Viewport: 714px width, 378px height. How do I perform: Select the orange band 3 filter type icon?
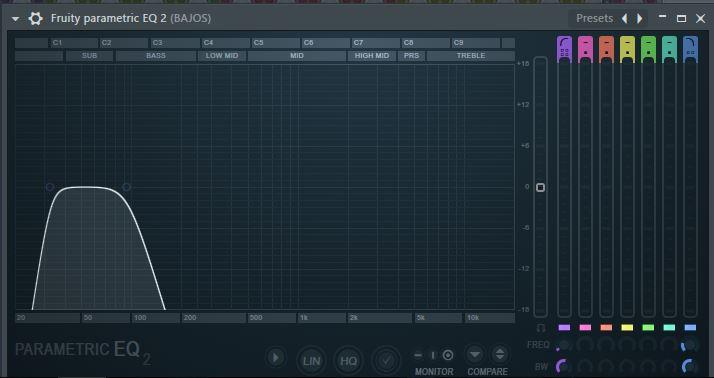606,48
